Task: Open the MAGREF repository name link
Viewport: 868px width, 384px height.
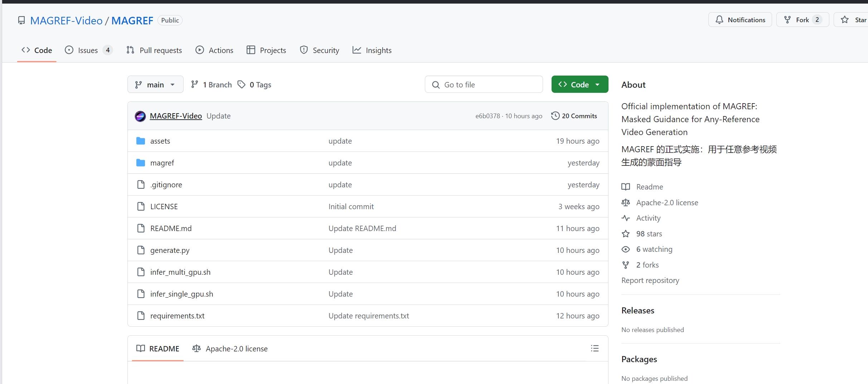Action: [132, 20]
